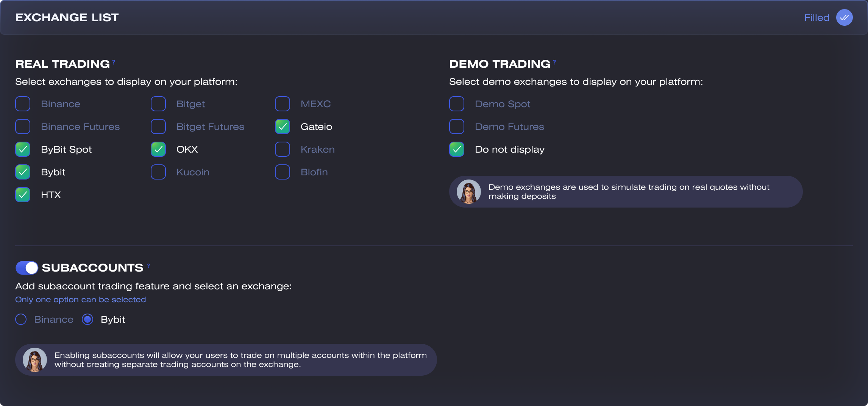Screen dimensions: 868x406
Task: Click the Only one option can be selected note
Action: 81,300
